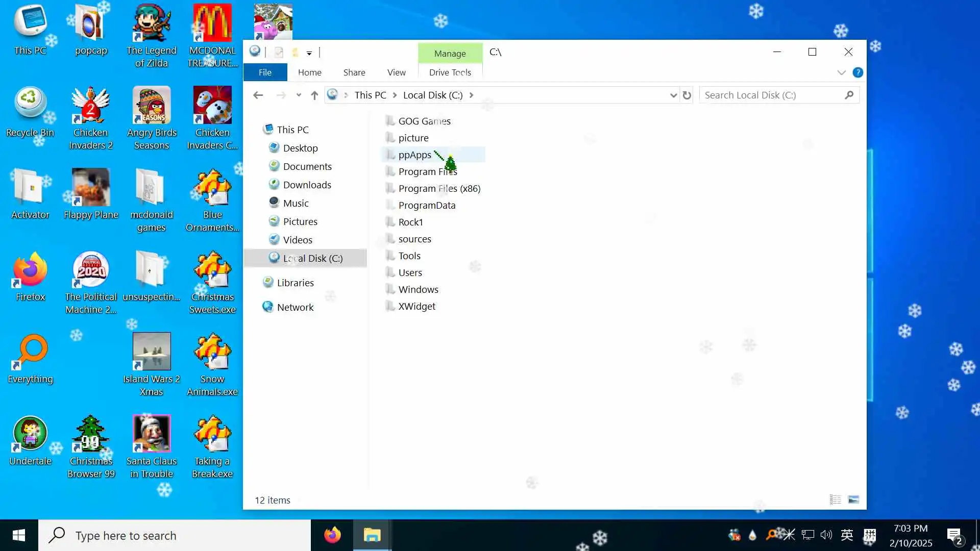Image resolution: width=980 pixels, height=551 pixels.
Task: Open the File Explorer Help icon
Action: pos(858,72)
